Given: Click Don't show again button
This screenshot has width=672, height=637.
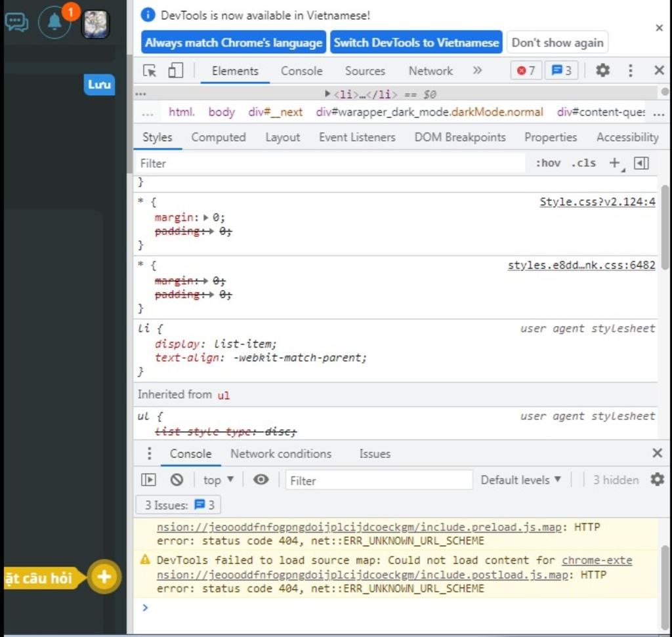Looking at the screenshot, I should (x=557, y=43).
